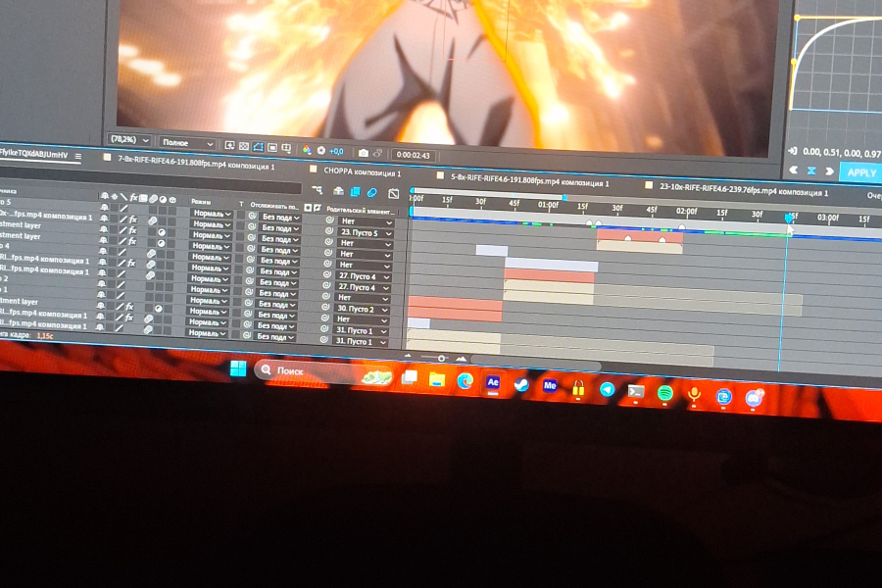The image size is (882, 588).
Task: Toggle the shy switch on the last layer row
Action: [101, 326]
